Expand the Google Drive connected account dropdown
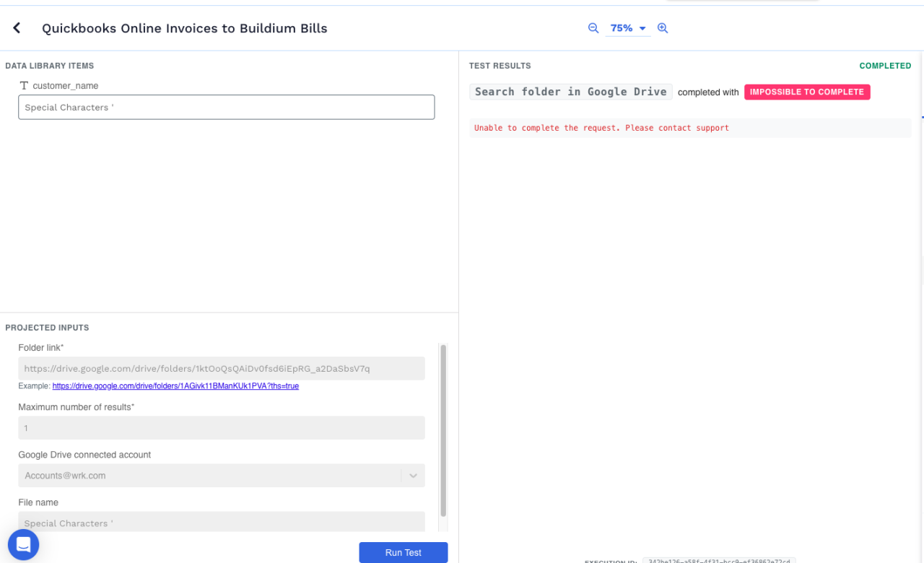This screenshot has width=924, height=563. pos(413,476)
